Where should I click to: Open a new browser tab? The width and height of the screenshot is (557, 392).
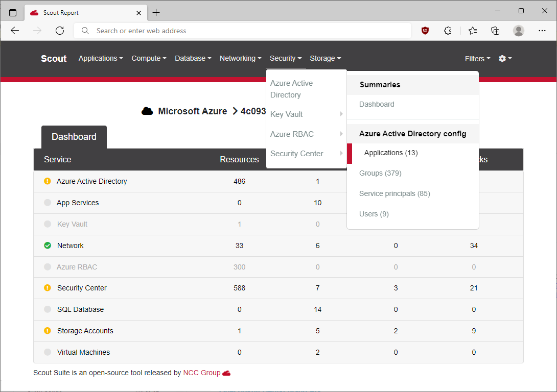click(156, 13)
